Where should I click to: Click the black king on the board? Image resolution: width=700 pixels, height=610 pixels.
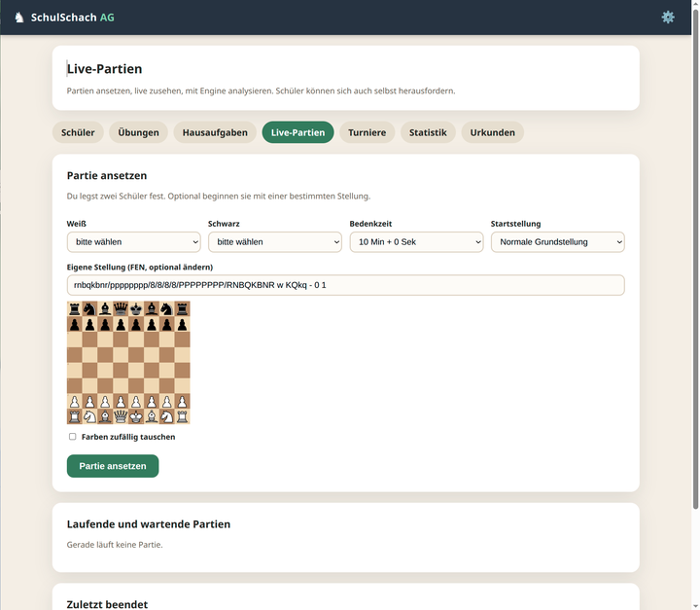click(x=136, y=308)
